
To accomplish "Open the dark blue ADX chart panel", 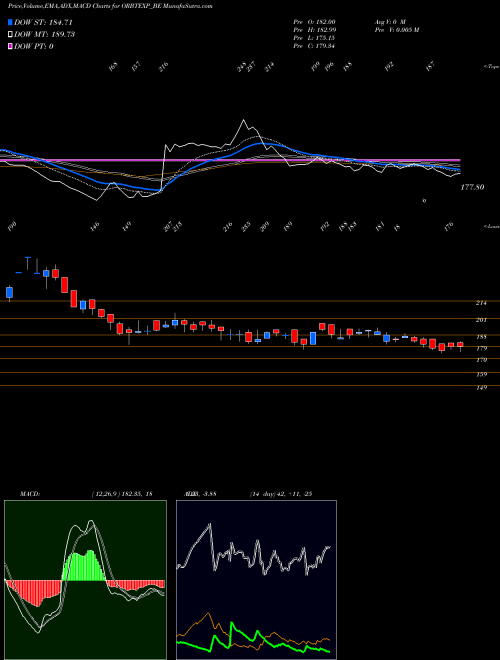I will point(256,580).
